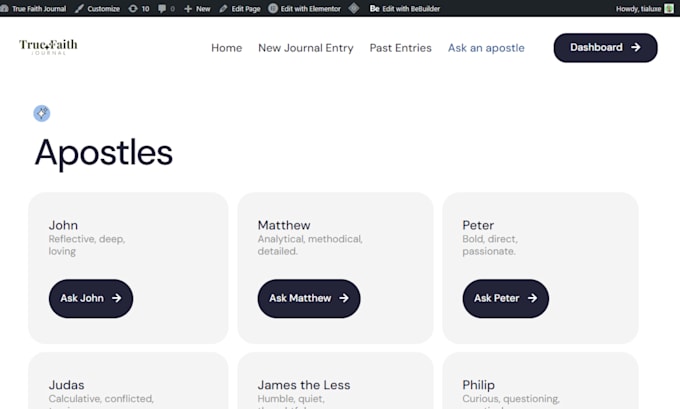Image resolution: width=680 pixels, height=409 pixels.
Task: Click Edit Page in the admin bar
Action: point(240,9)
